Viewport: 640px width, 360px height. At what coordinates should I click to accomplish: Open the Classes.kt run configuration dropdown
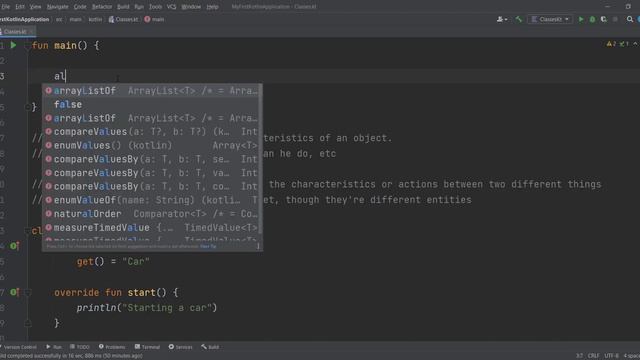(550, 19)
